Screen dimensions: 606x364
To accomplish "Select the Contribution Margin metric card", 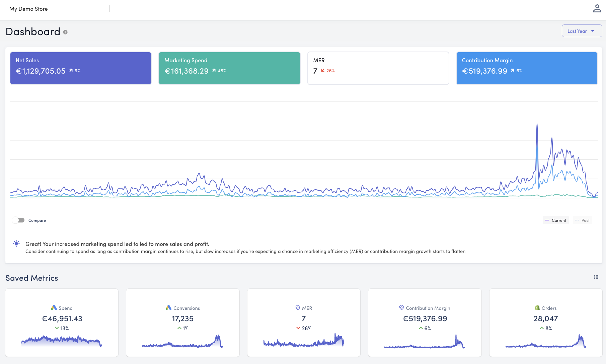I will (x=527, y=68).
